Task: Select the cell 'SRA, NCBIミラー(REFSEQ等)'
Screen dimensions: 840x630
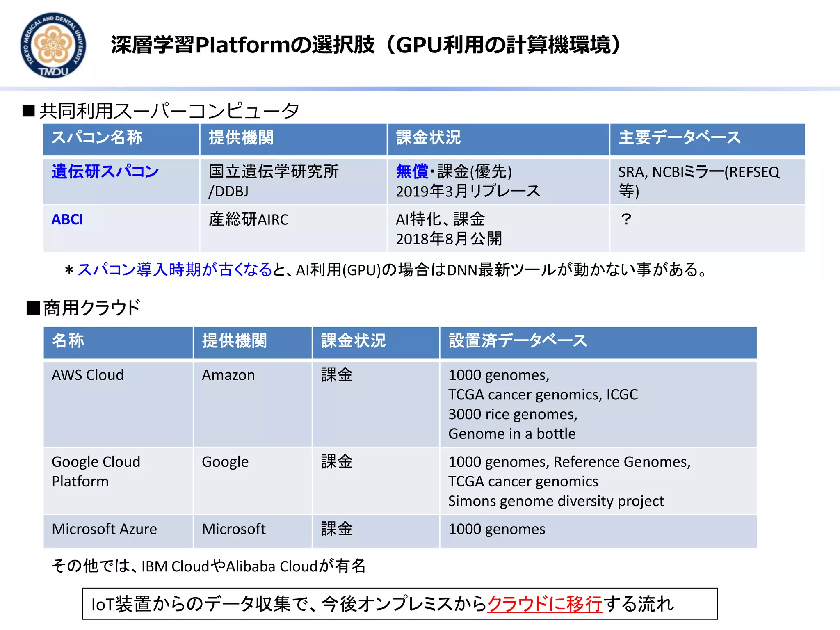Action: (x=708, y=181)
